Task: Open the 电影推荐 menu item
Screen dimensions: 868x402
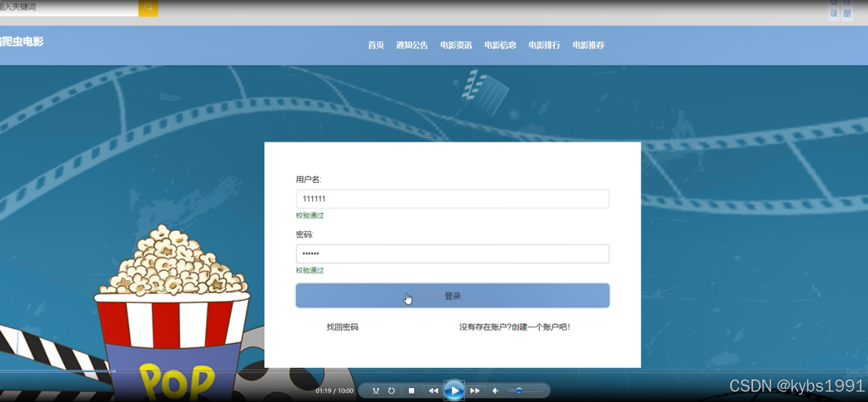Action: [589, 45]
